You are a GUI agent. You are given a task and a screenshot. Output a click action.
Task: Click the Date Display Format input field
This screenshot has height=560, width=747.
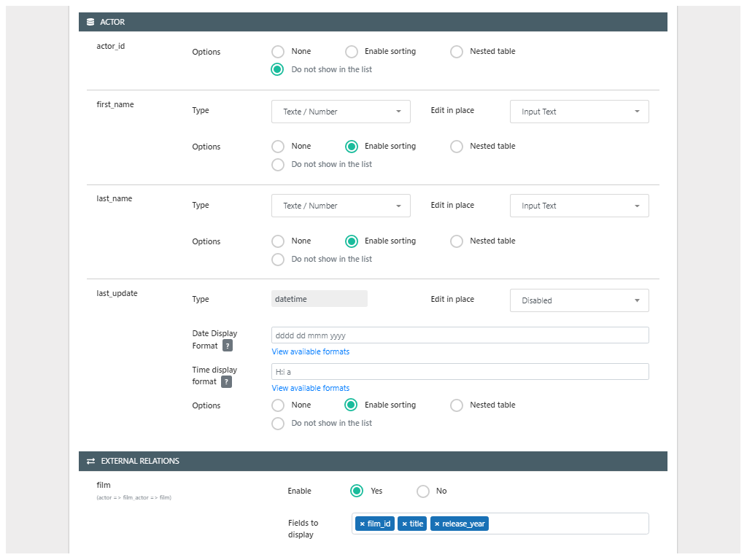click(460, 335)
